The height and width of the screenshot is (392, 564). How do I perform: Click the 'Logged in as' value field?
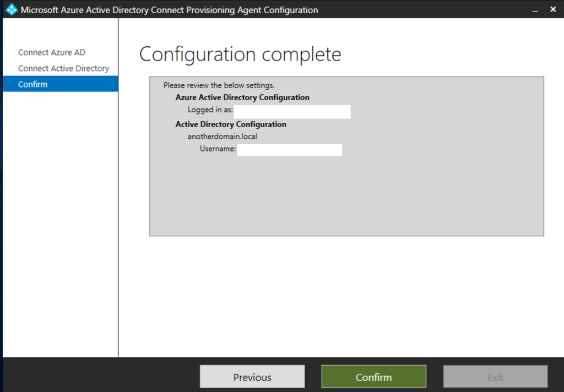pos(292,112)
